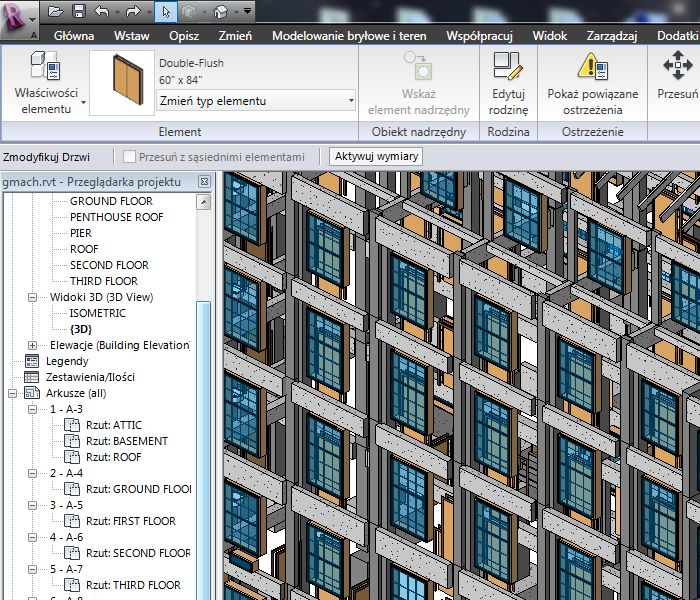Undo the last action
The width and height of the screenshot is (700, 600).
pos(100,12)
